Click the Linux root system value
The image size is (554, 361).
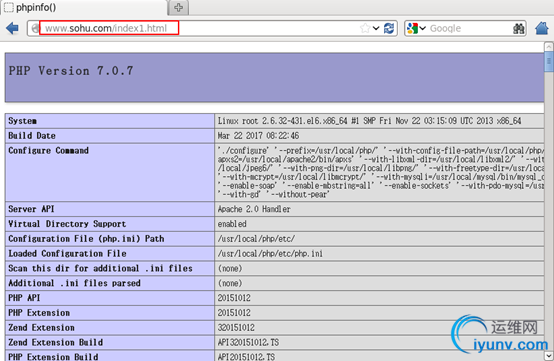(x=369, y=121)
